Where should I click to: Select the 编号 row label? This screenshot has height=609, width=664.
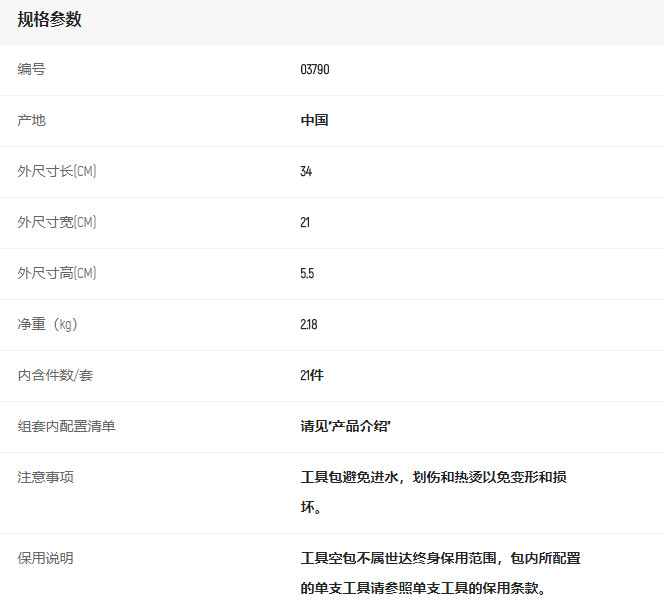(31, 70)
